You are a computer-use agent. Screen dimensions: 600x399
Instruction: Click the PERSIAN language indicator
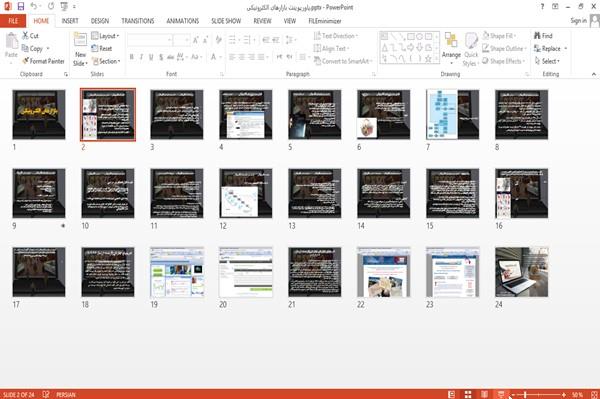[x=66, y=394]
